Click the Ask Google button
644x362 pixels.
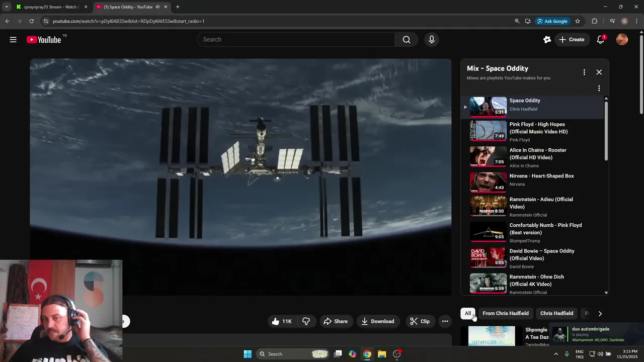click(x=552, y=21)
